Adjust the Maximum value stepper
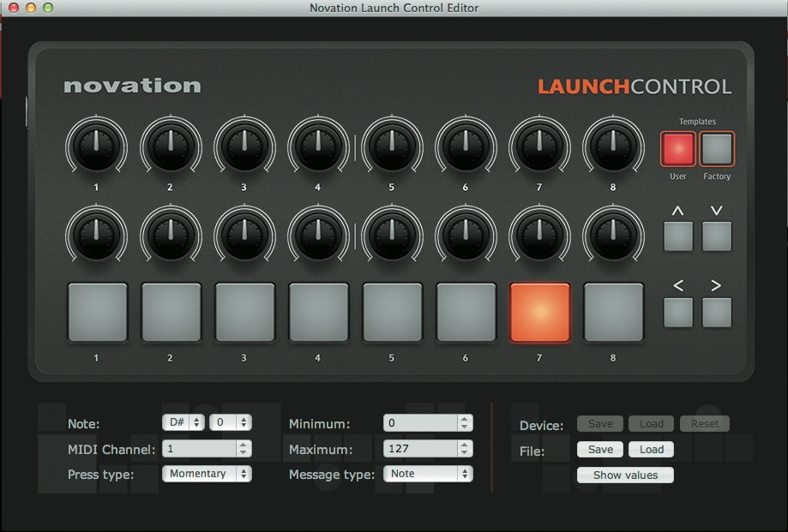The width and height of the screenshot is (788, 532). 465,449
